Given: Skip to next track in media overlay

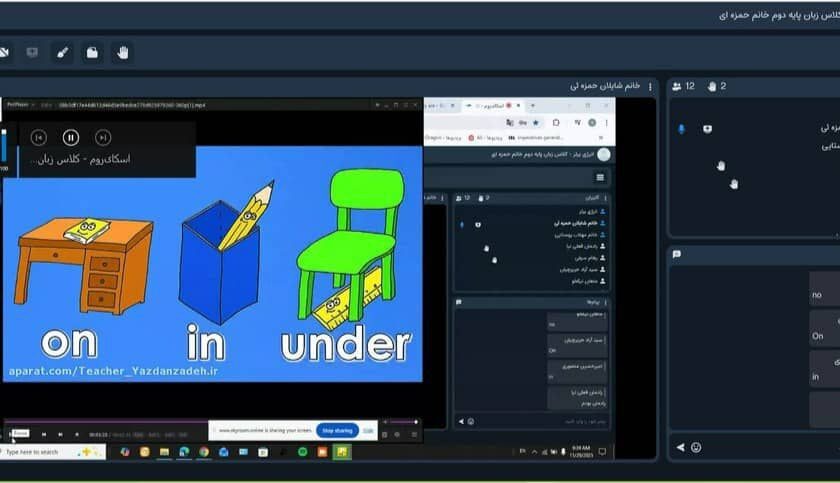Looking at the screenshot, I should click(102, 137).
